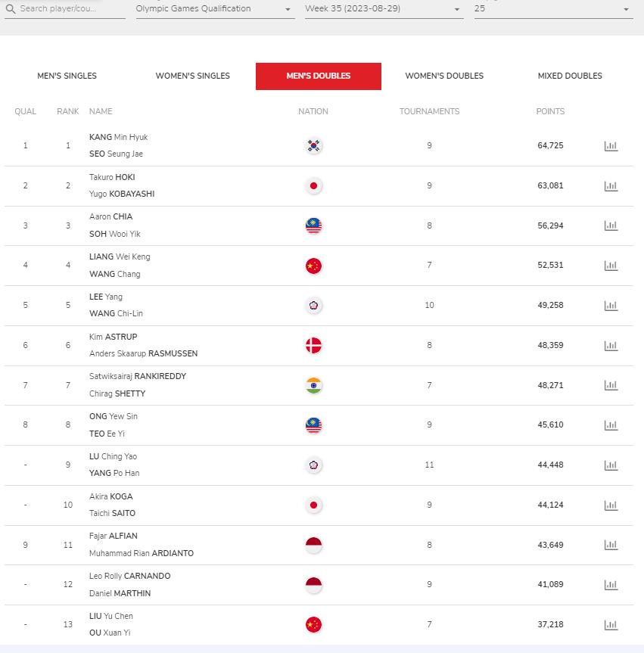644x653 pixels.
Task: Open stats chart icon for KANG/SEO pair
Action: [611, 146]
